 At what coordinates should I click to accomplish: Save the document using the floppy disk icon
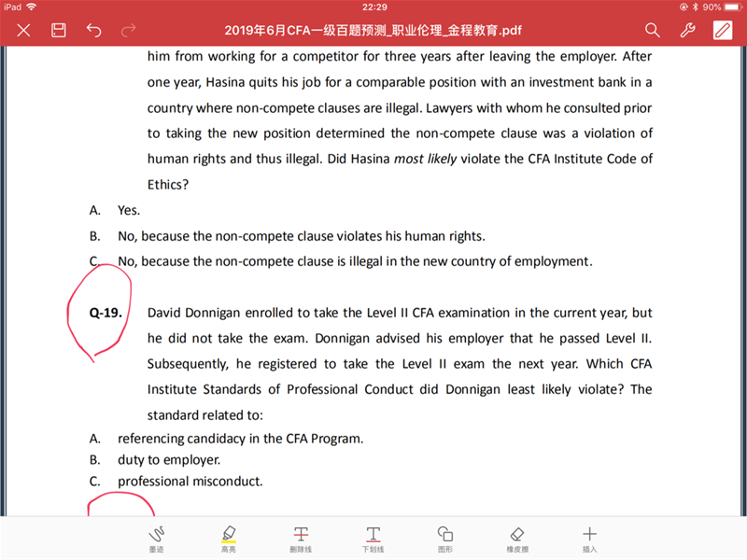(59, 31)
